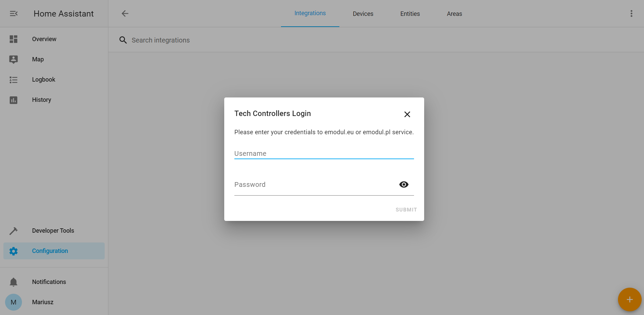Image resolution: width=644 pixels, height=315 pixels.
Task: Click the Map sidebar icon
Action: pos(14,59)
